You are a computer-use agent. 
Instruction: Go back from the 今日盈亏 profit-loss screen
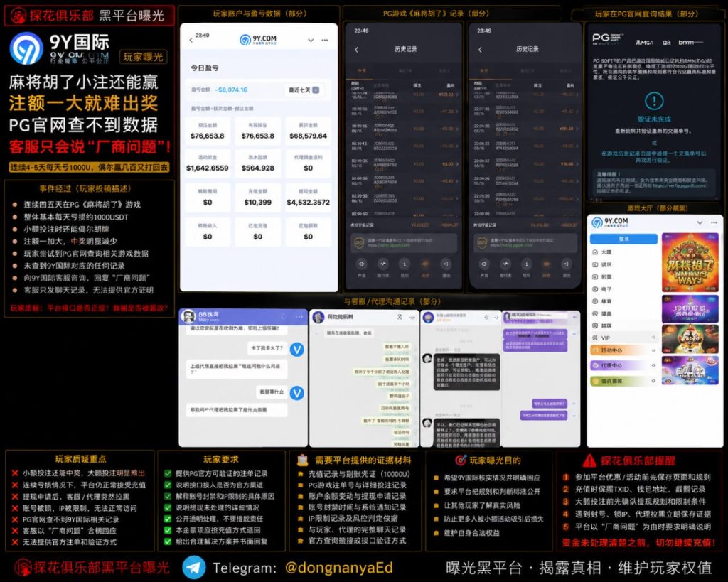click(x=191, y=41)
